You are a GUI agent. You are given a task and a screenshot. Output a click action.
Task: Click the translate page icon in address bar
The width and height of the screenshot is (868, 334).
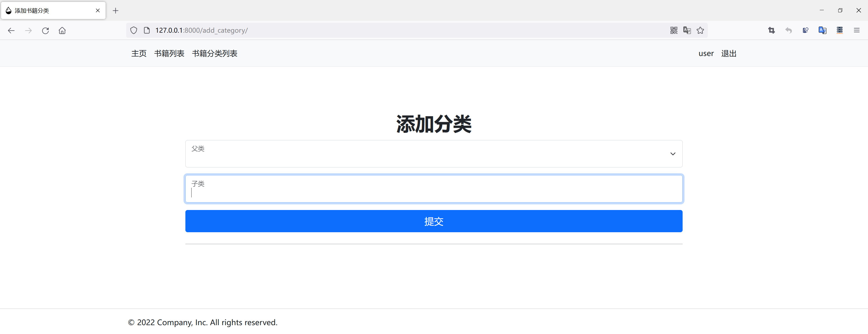687,30
